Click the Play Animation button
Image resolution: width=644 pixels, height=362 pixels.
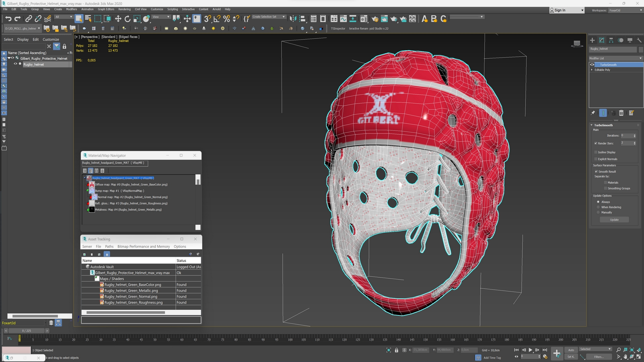pyautogui.click(x=531, y=350)
